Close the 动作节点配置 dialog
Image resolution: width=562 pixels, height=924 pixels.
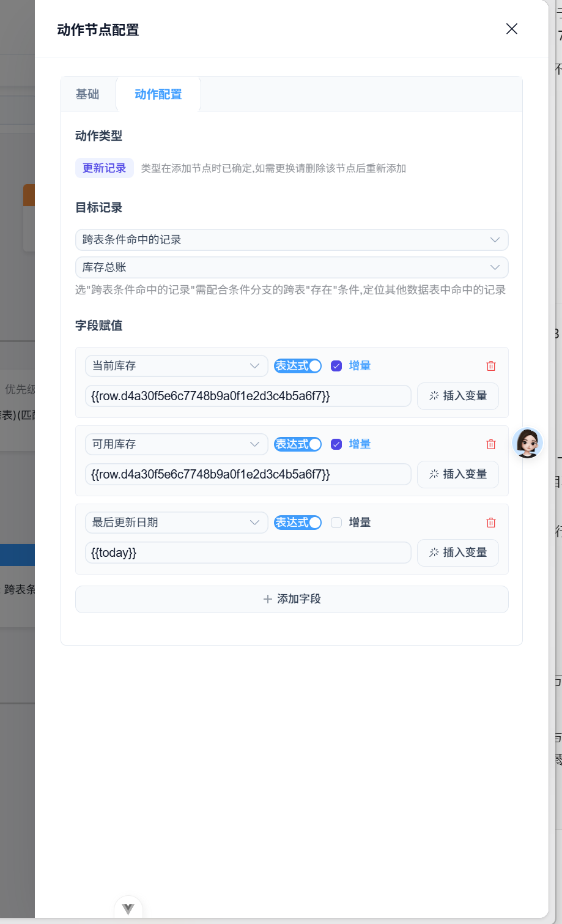pyautogui.click(x=512, y=29)
